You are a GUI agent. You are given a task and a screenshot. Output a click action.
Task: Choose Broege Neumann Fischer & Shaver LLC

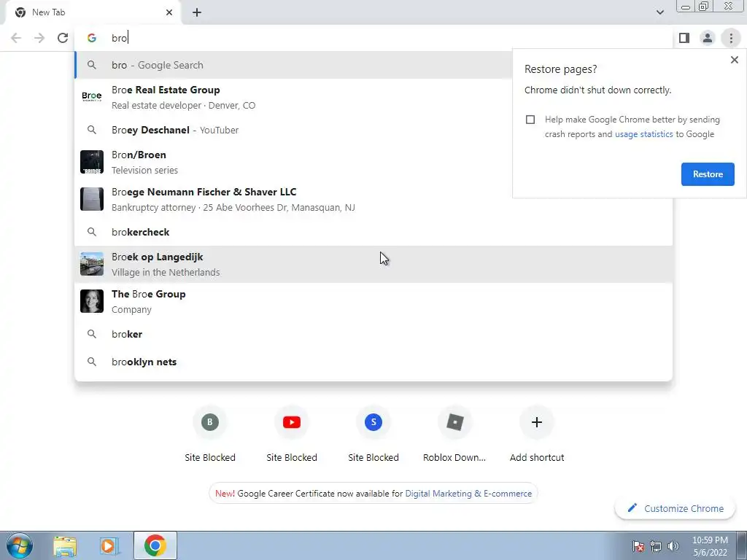(373, 199)
